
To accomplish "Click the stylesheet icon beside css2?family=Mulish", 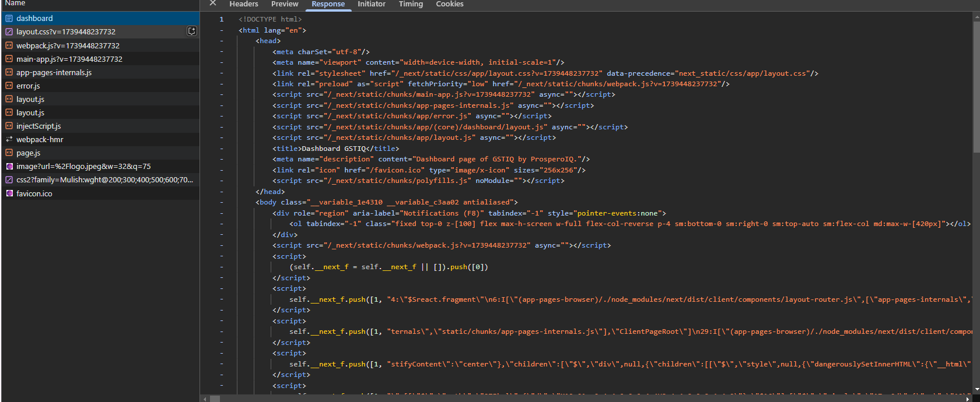I will (9, 179).
